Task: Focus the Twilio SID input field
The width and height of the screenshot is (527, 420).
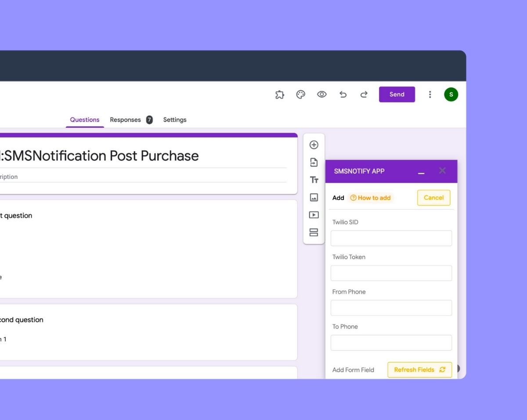Action: 391,238
